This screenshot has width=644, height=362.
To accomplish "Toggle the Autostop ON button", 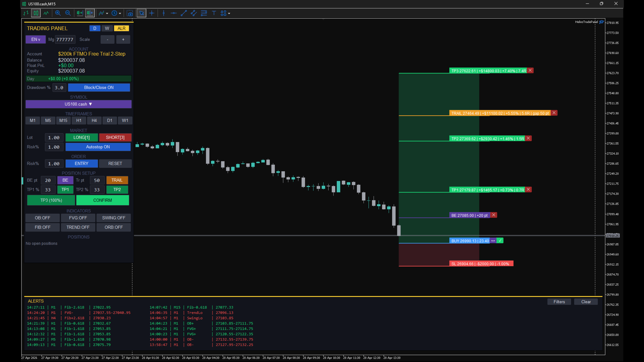I will click(98, 147).
